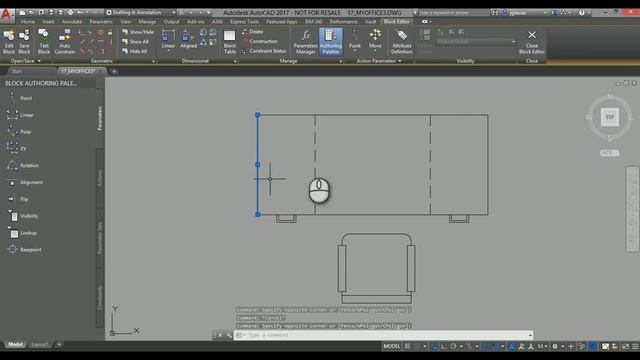Open Visibility state dropdown

476,41
